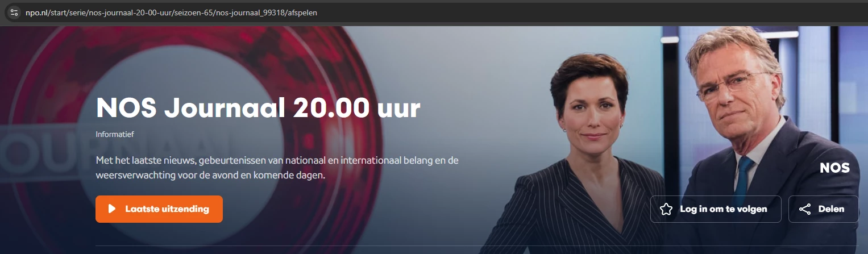Click the white NOS logo
This screenshot has width=868, height=254.
coord(834,168)
